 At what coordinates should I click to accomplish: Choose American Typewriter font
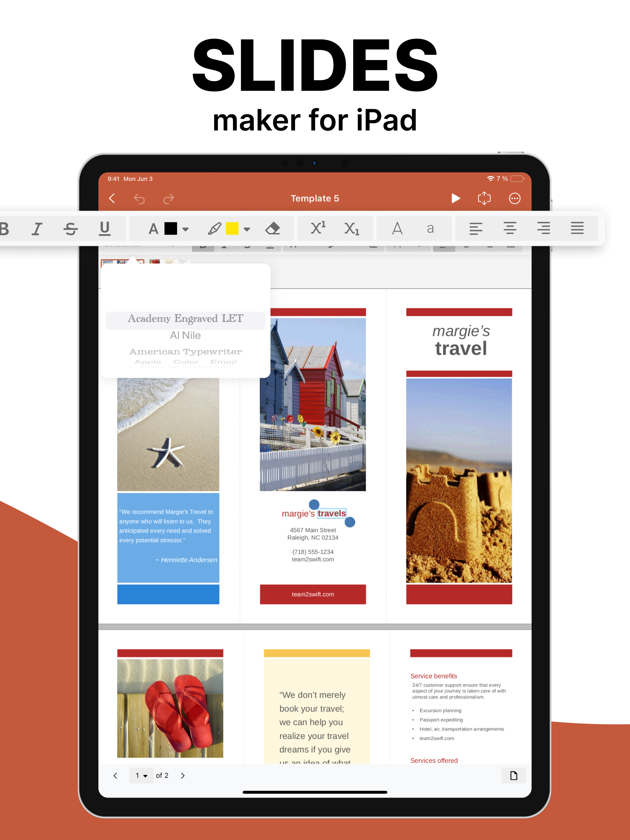click(x=185, y=352)
